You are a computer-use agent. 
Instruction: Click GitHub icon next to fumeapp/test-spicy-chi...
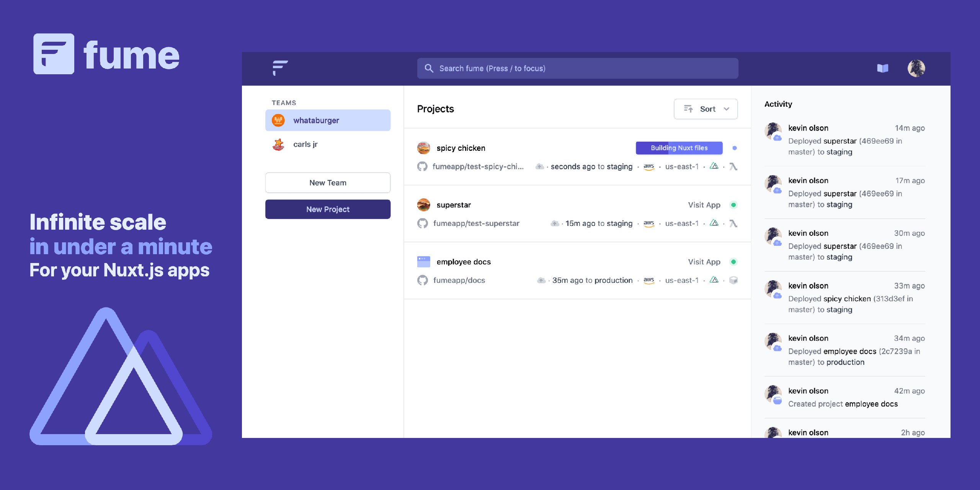click(422, 167)
